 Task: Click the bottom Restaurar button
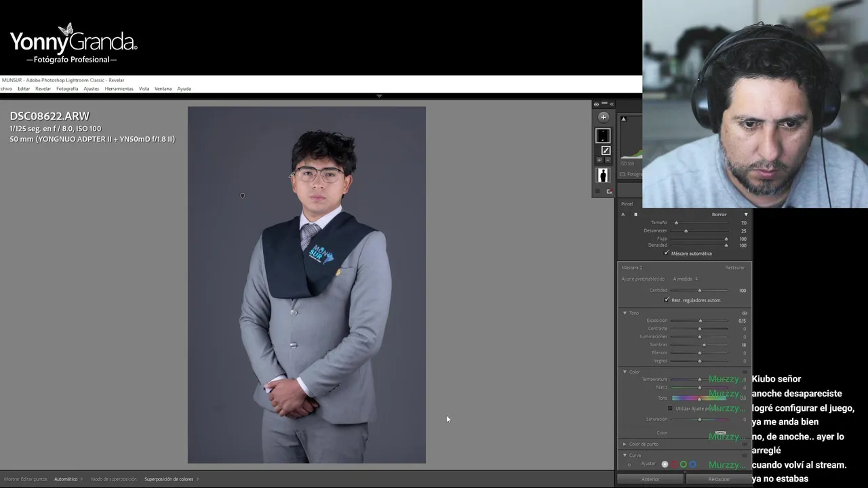pos(719,479)
